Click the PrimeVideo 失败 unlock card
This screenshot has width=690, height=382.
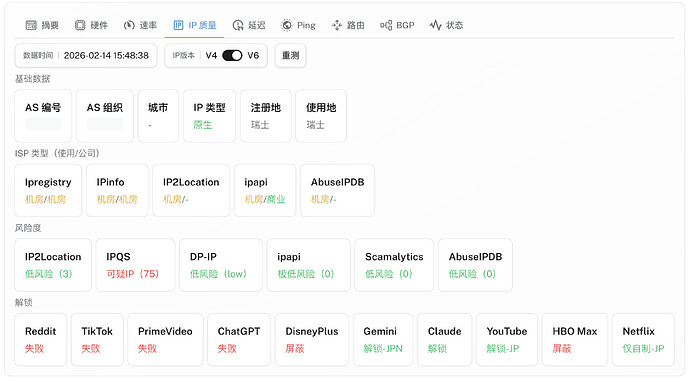coord(165,340)
